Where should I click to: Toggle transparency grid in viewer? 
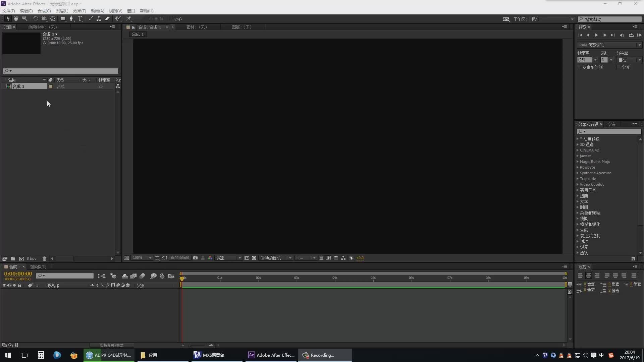[254, 258]
